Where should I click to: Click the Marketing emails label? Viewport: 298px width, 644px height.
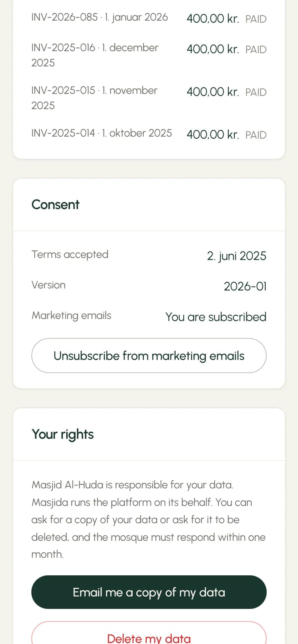[71, 316]
